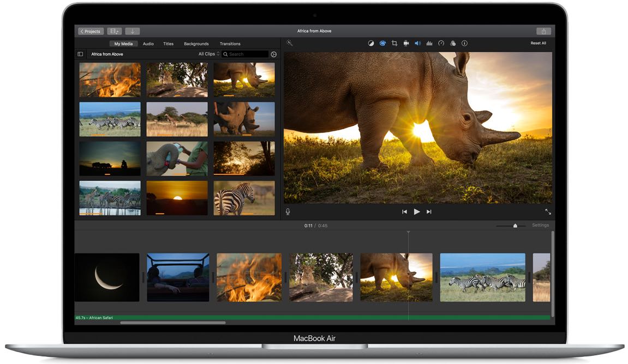Select the giraffe savanna clip in the browser
This screenshot has height=364, width=628.
click(x=177, y=119)
